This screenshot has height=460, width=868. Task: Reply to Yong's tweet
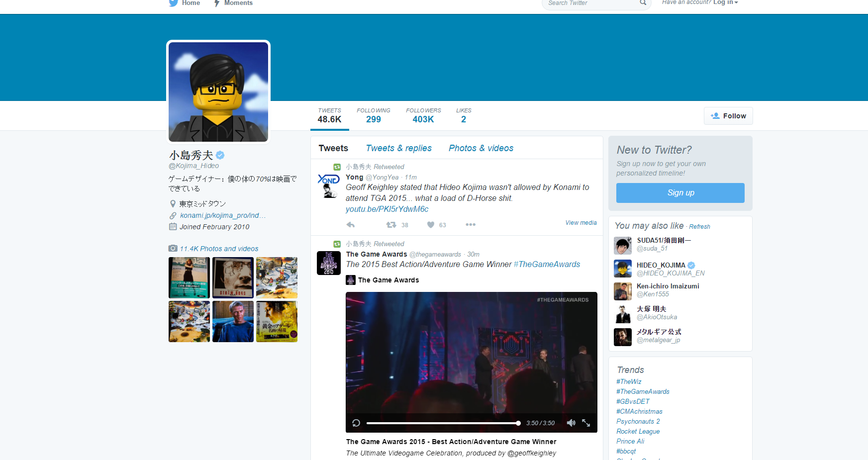click(351, 225)
